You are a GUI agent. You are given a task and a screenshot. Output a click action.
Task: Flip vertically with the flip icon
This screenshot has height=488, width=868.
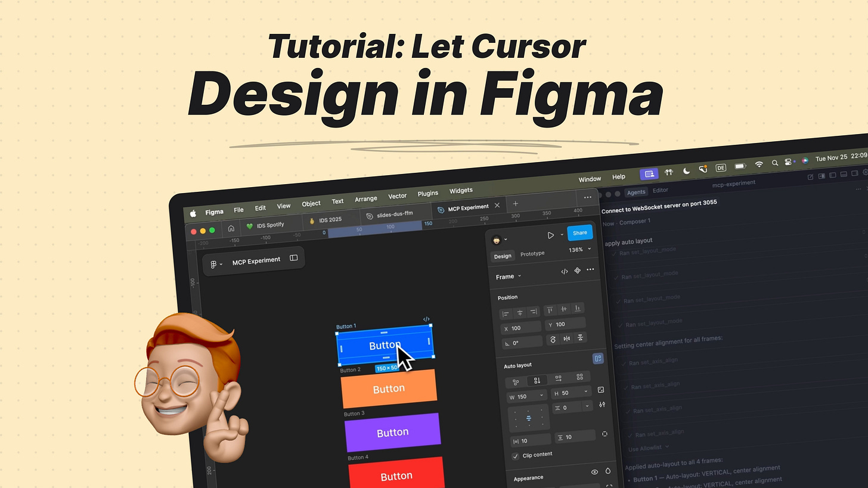point(580,337)
